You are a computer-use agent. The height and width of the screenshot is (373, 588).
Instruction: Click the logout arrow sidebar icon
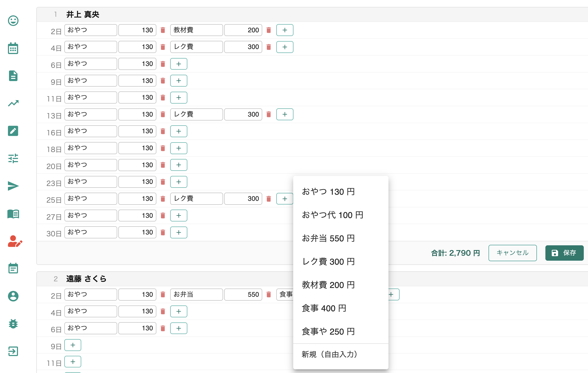click(13, 351)
